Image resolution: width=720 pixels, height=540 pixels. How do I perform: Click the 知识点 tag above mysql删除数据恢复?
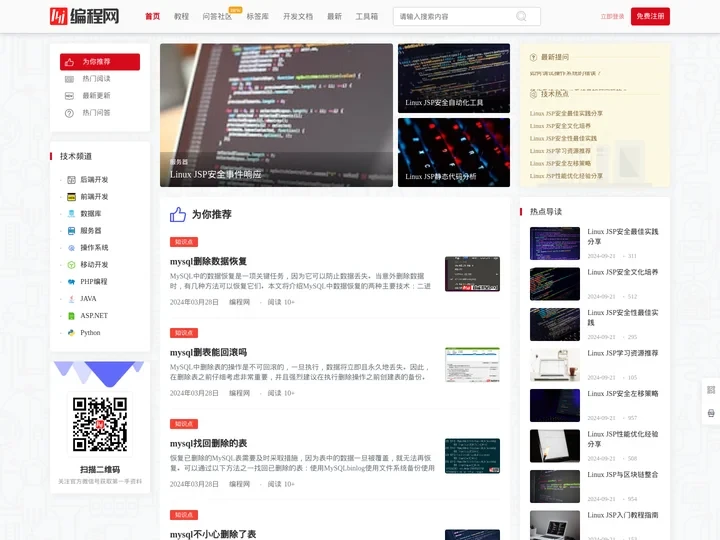coord(184,242)
